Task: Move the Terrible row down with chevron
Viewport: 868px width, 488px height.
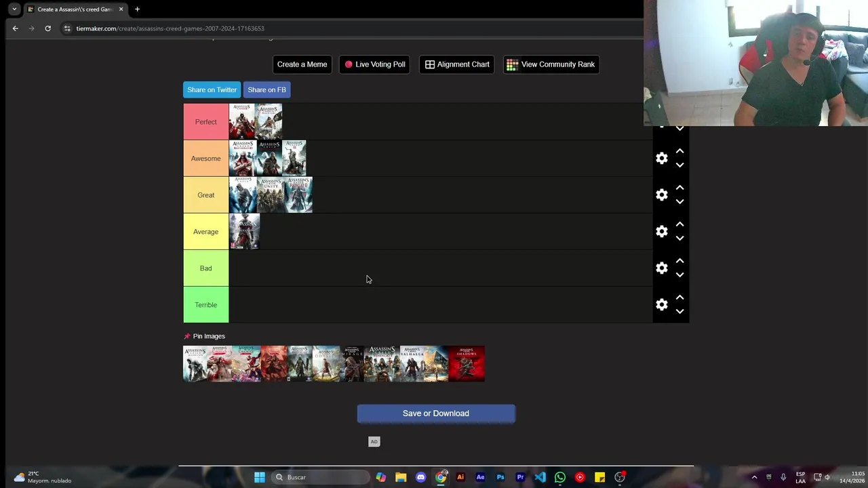Action: click(679, 312)
